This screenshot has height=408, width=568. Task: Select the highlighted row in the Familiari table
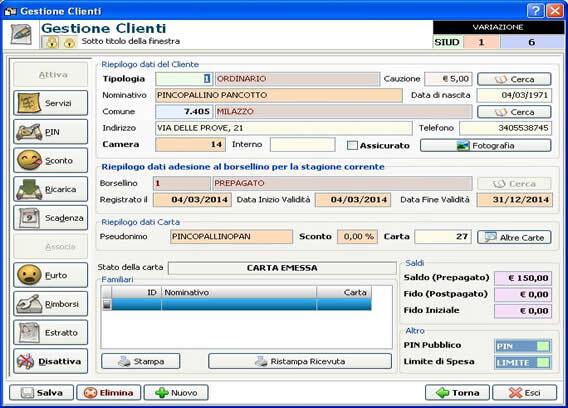click(237, 304)
